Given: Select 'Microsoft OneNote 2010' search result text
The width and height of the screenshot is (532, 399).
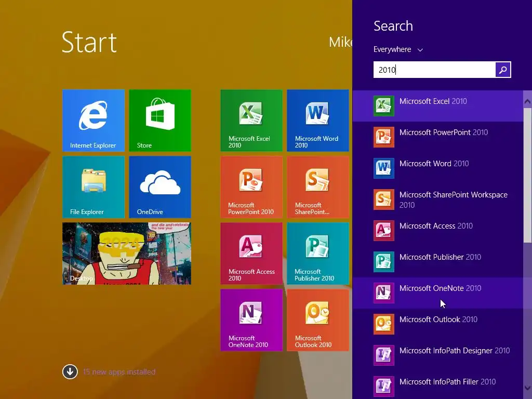Looking at the screenshot, I should click(x=440, y=288).
